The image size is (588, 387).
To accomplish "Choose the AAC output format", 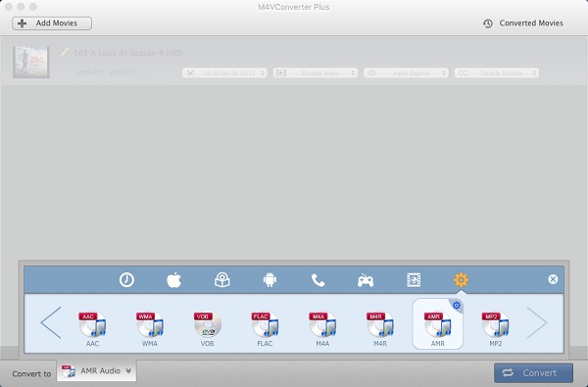I will [x=92, y=329].
